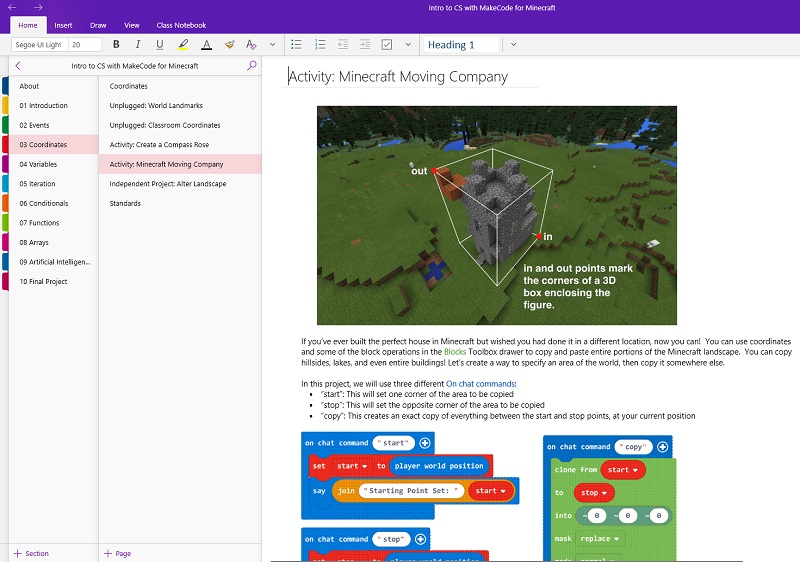Click the page title Activity: Minecraft Moving Company
This screenshot has width=800, height=562.
coord(398,76)
